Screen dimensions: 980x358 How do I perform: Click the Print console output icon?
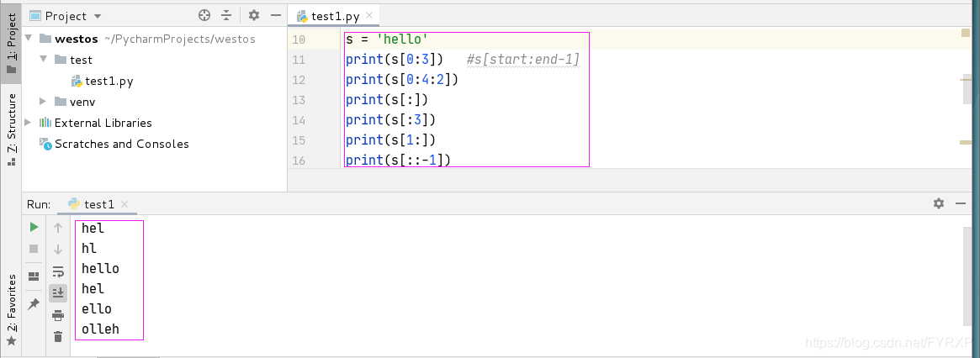[x=58, y=315]
